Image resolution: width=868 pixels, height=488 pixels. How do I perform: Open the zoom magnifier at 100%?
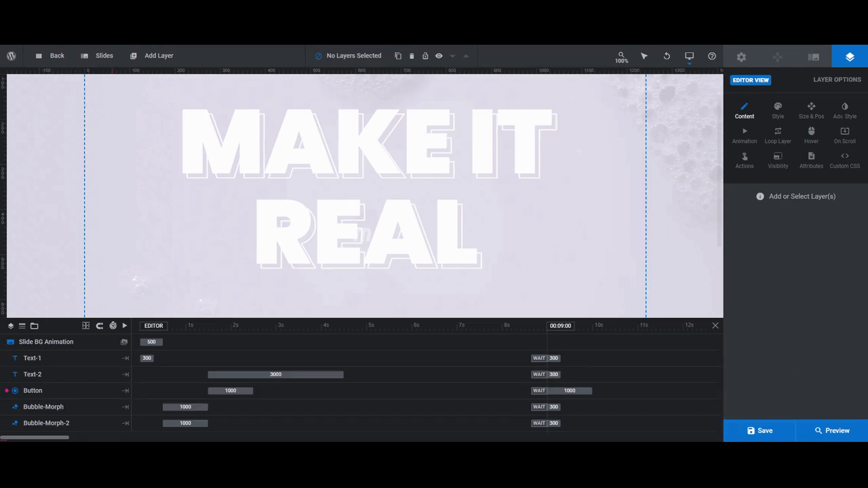coord(621,57)
